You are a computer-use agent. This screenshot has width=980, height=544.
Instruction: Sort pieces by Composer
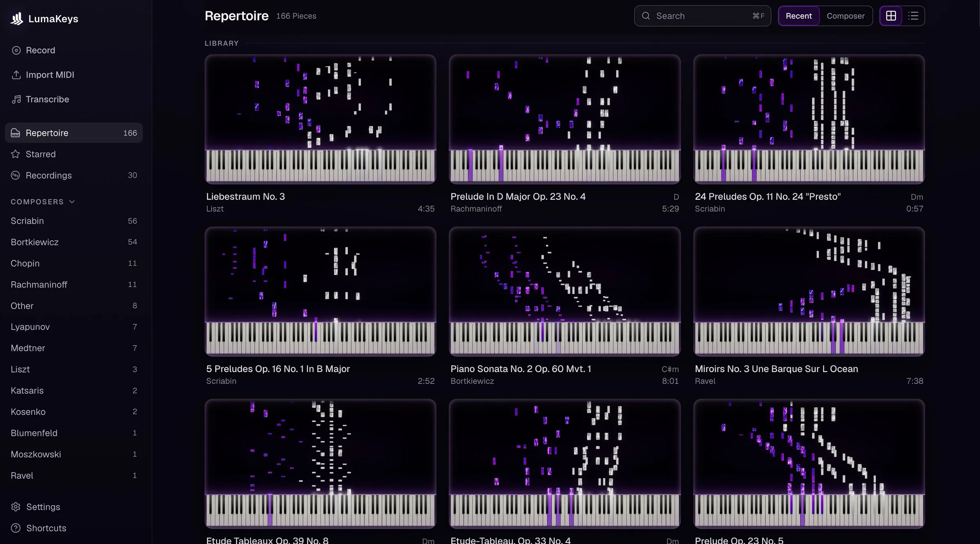tap(846, 16)
